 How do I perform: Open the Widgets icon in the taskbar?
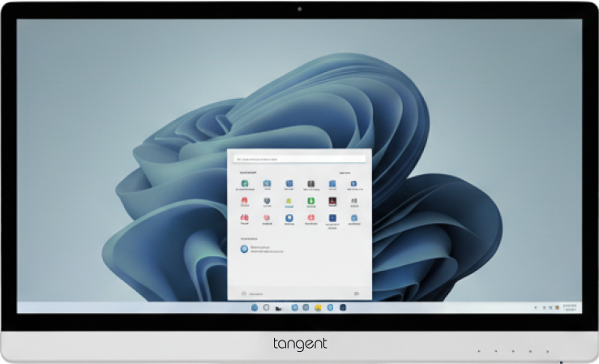[x=293, y=308]
